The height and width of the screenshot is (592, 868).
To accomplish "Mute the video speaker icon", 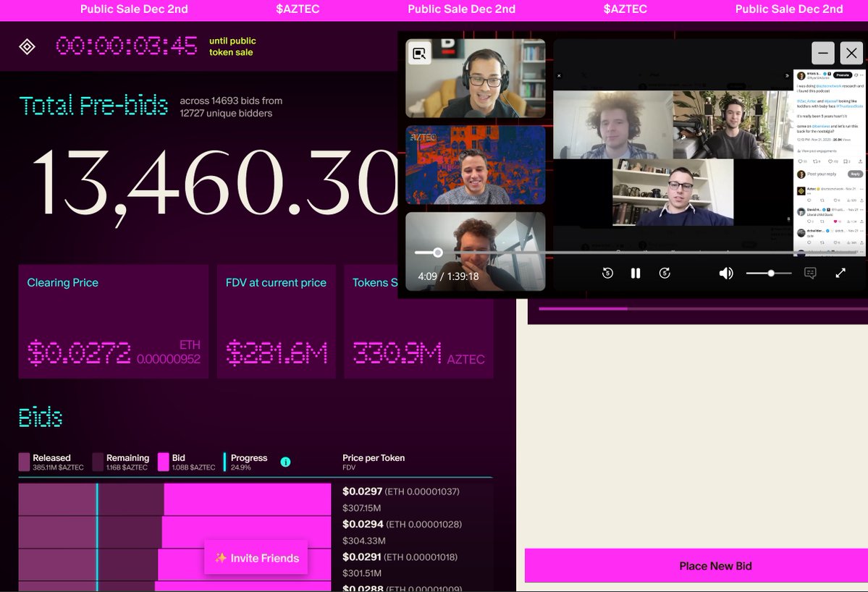I will click(x=725, y=274).
